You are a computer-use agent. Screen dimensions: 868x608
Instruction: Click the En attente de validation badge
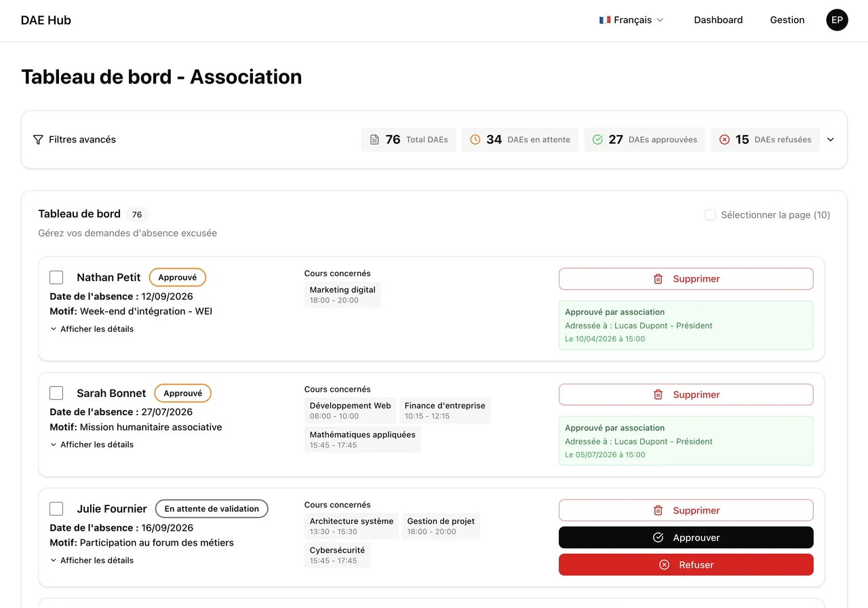pyautogui.click(x=212, y=509)
